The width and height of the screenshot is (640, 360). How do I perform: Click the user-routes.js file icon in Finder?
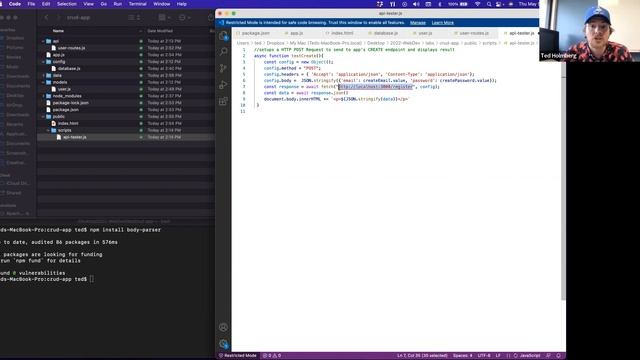pyautogui.click(x=53, y=48)
